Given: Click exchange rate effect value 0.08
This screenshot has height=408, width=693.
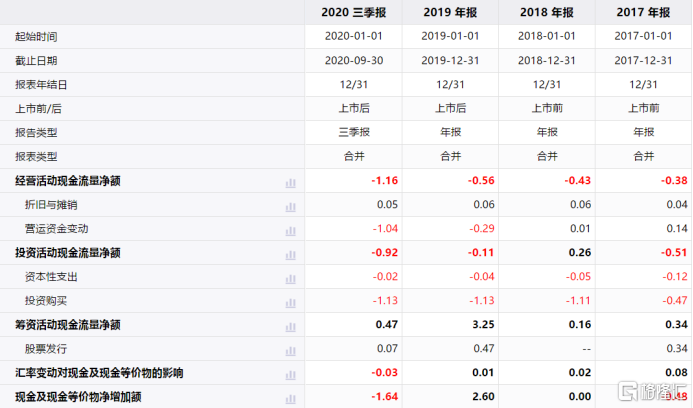Looking at the screenshot, I should (677, 373).
